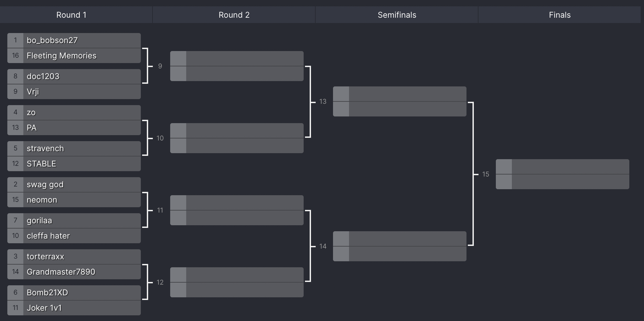Click participant Fleeting Memories
This screenshot has height=321, width=644.
(x=74, y=56)
